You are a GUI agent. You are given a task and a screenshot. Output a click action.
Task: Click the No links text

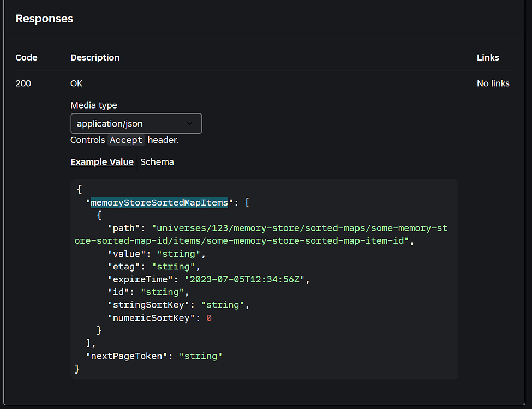(493, 83)
